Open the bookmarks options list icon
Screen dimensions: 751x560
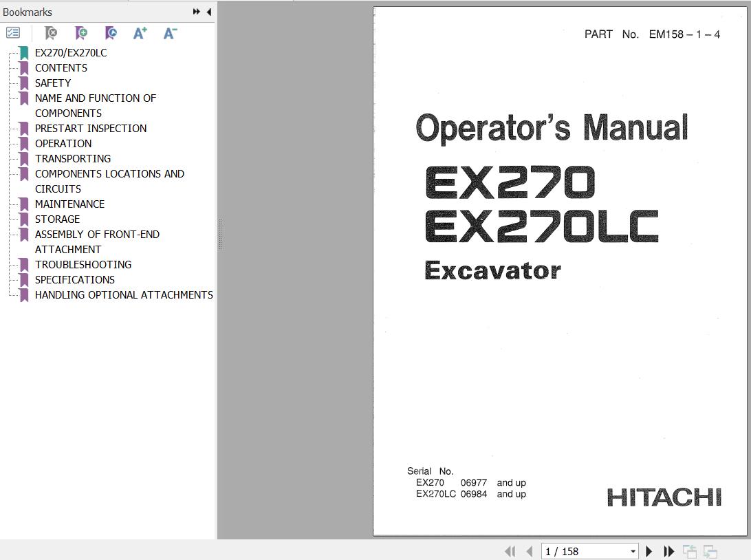(13, 33)
